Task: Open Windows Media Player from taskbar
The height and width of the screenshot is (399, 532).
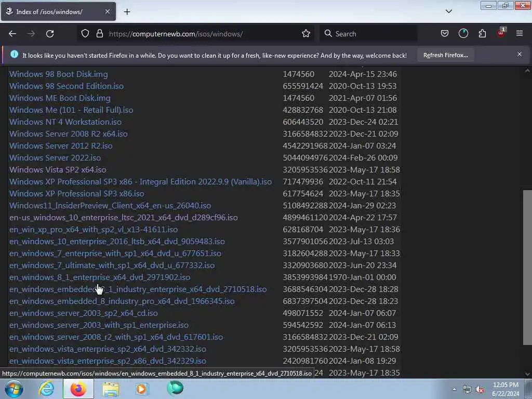Action: pos(142,389)
